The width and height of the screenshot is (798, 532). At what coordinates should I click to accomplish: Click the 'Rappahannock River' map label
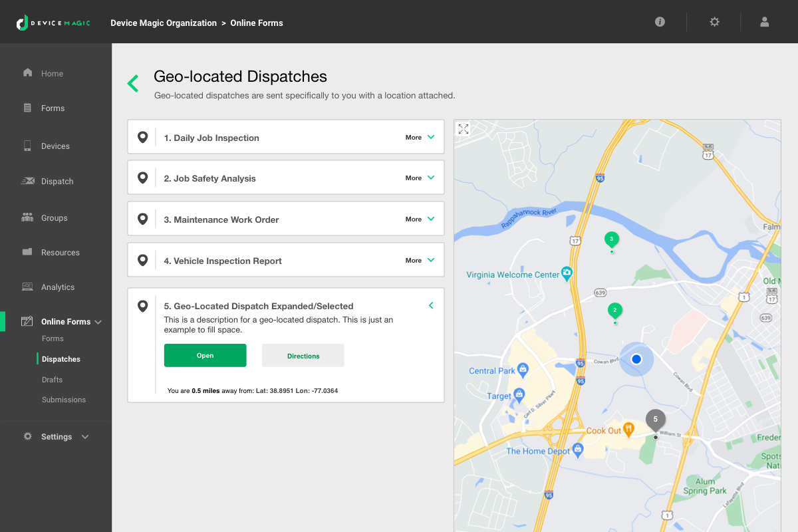[529, 219]
